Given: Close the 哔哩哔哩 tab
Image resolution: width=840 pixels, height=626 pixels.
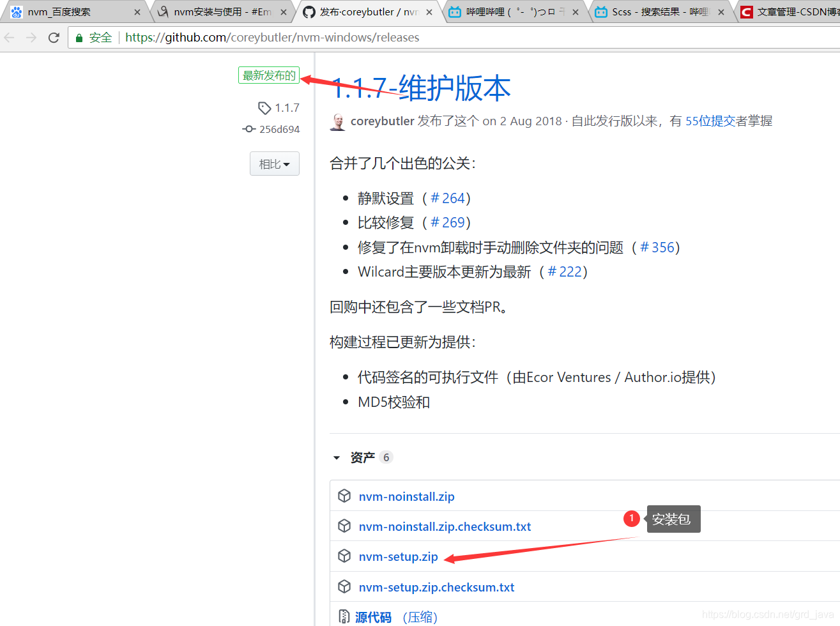Looking at the screenshot, I should click(576, 12).
